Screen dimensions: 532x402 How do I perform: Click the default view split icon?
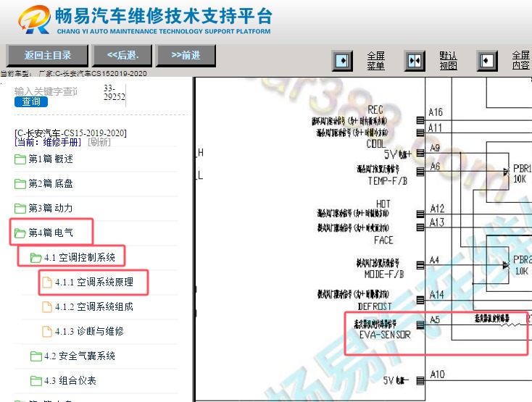coord(415,61)
